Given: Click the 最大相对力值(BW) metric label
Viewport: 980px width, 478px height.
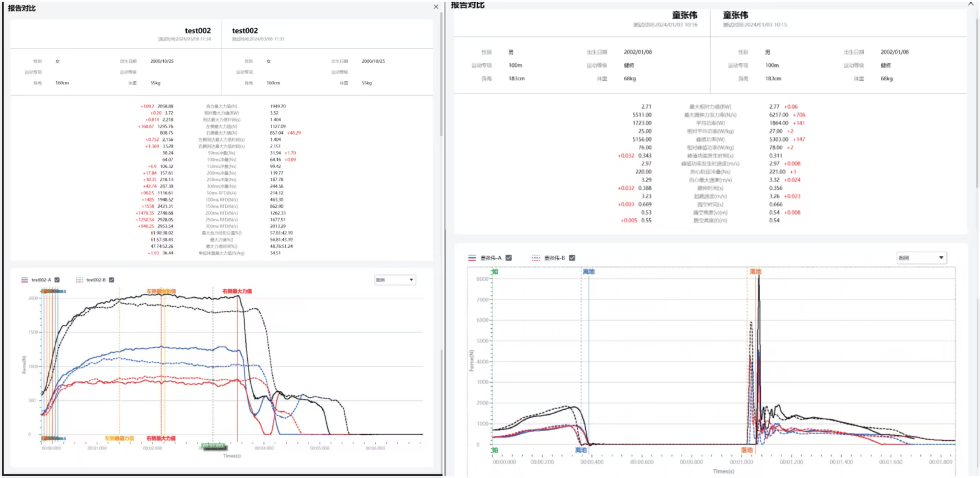Looking at the screenshot, I should click(x=710, y=107).
